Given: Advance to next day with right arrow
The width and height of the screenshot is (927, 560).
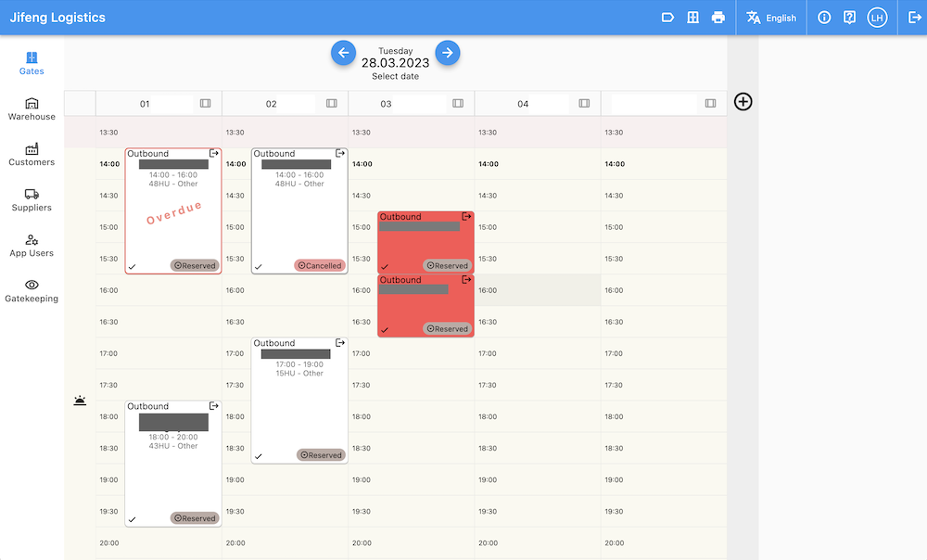Looking at the screenshot, I should click(448, 53).
